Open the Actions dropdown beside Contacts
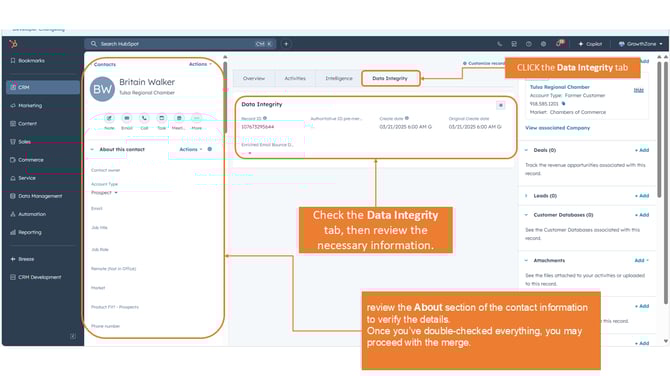670x376 pixels. [x=200, y=64]
